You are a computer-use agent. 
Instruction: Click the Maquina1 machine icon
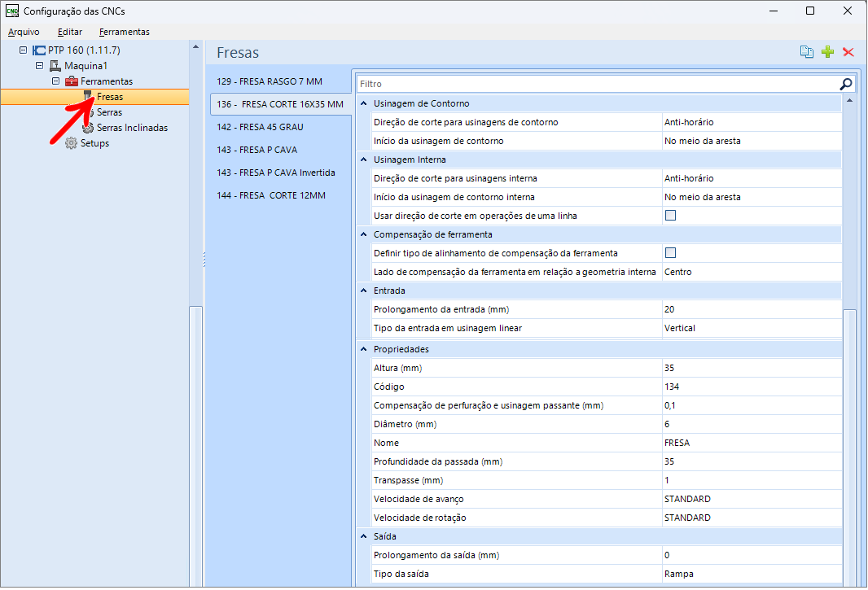(x=55, y=66)
